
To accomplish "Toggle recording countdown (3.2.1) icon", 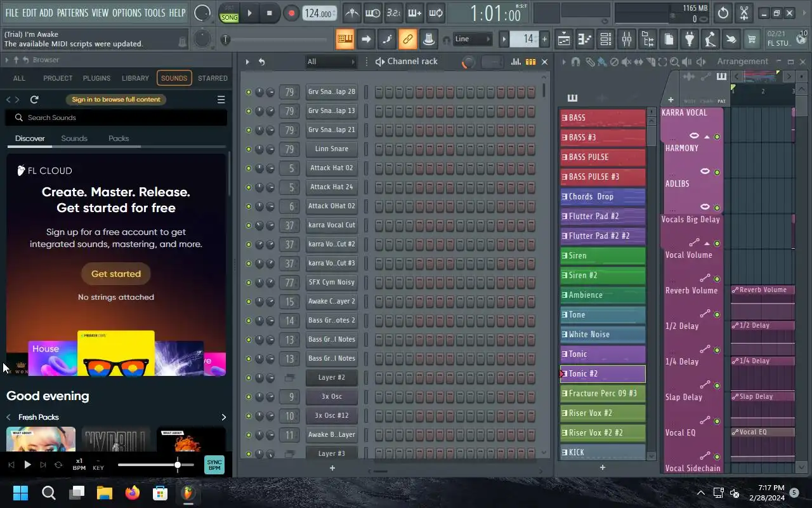I will tap(393, 13).
